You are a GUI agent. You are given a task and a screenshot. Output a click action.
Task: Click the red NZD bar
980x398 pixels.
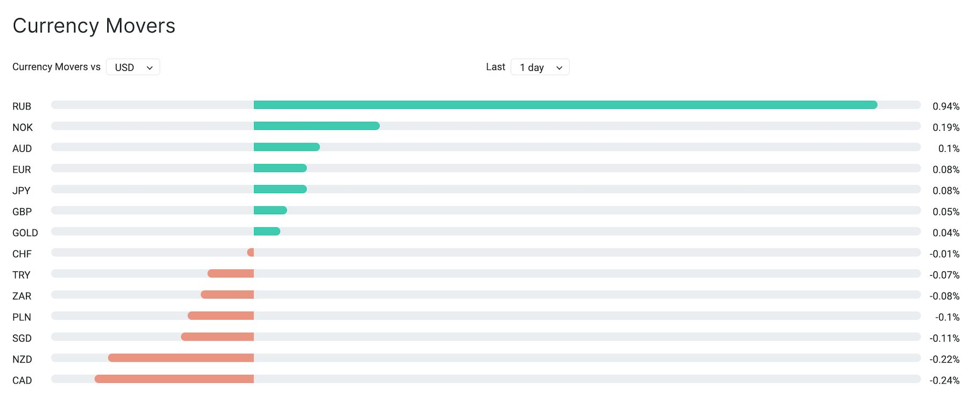181,358
